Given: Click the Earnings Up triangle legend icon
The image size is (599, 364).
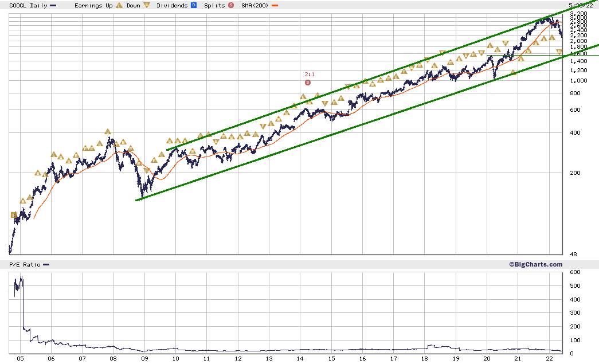Looking at the screenshot, I should point(119,5).
